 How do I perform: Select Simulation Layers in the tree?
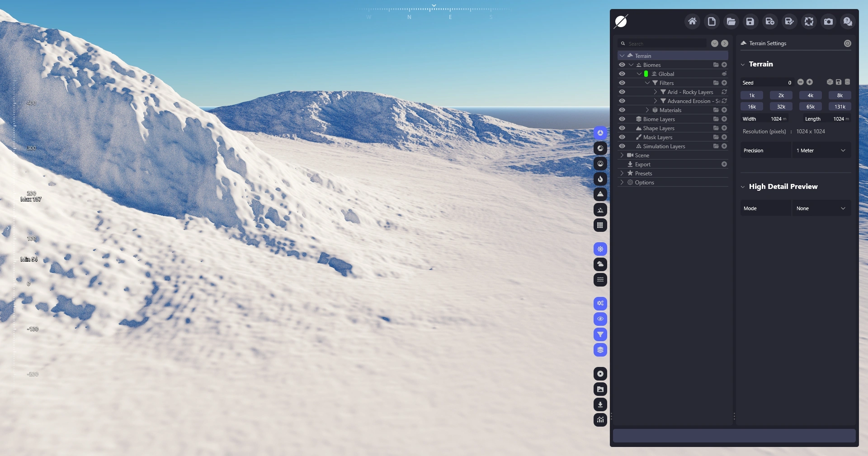point(664,146)
